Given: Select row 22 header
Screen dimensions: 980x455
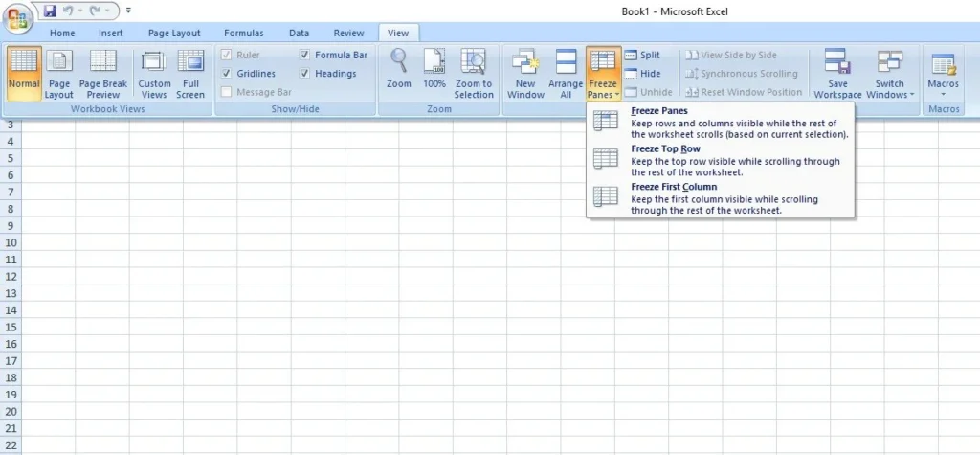Looking at the screenshot, I should pos(10,445).
